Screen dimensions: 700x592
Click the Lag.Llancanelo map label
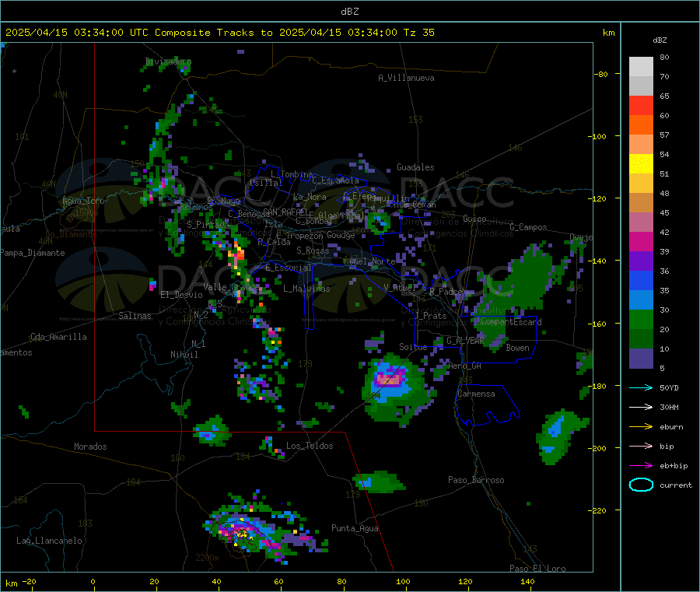50,541
